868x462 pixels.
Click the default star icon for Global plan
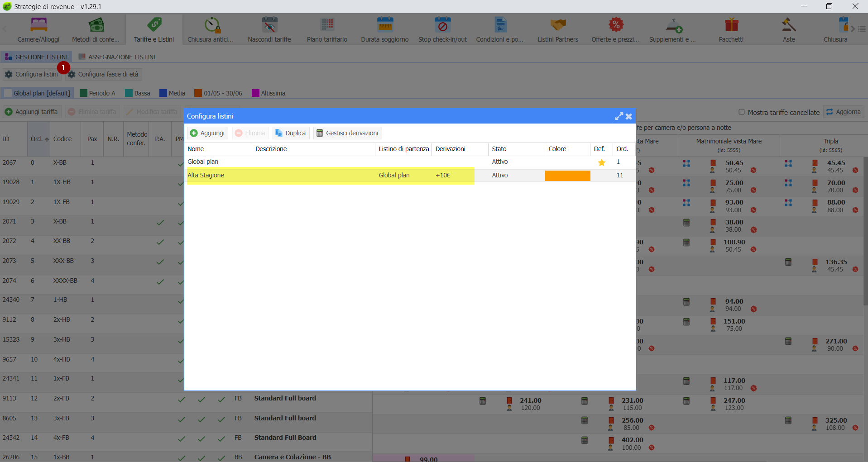(x=602, y=162)
